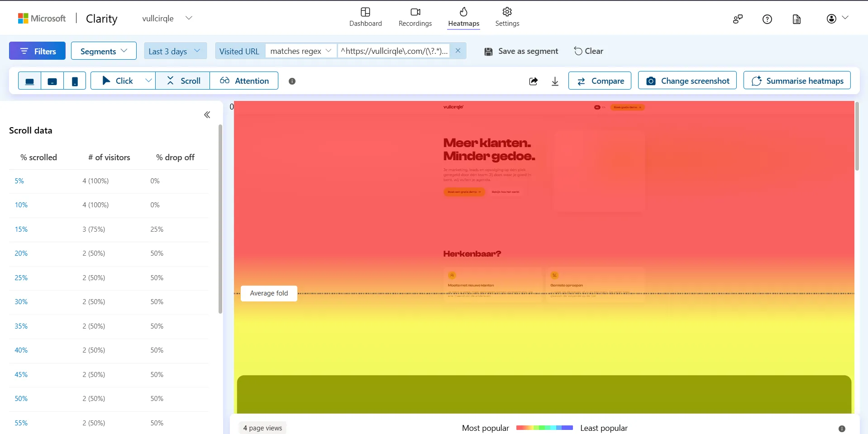Screen dimensions: 868x434
Task: Click the heatmap vertical scrollbar
Action: pyautogui.click(x=857, y=136)
